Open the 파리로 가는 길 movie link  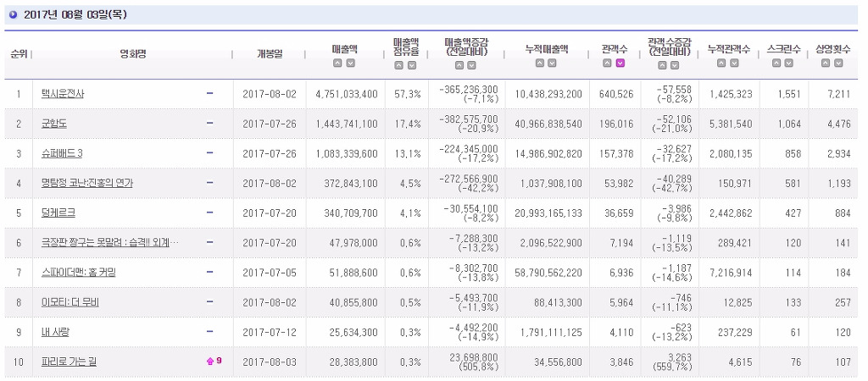click(70, 362)
